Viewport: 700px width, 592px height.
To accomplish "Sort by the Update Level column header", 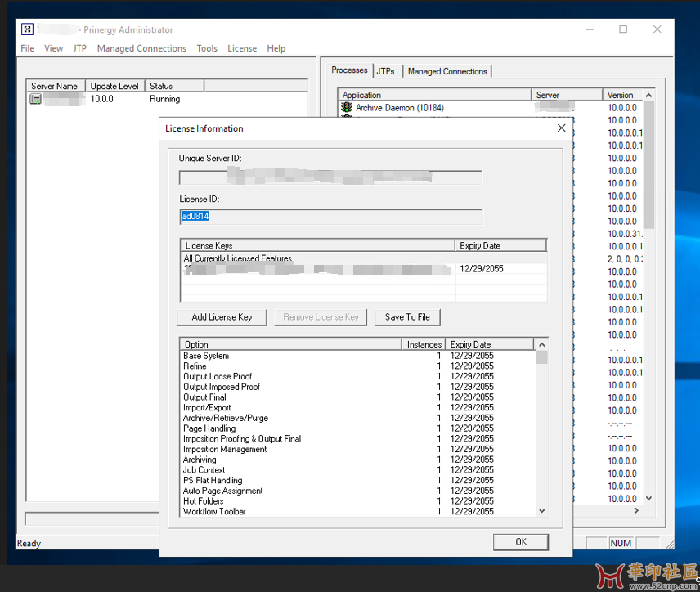I will (x=114, y=86).
